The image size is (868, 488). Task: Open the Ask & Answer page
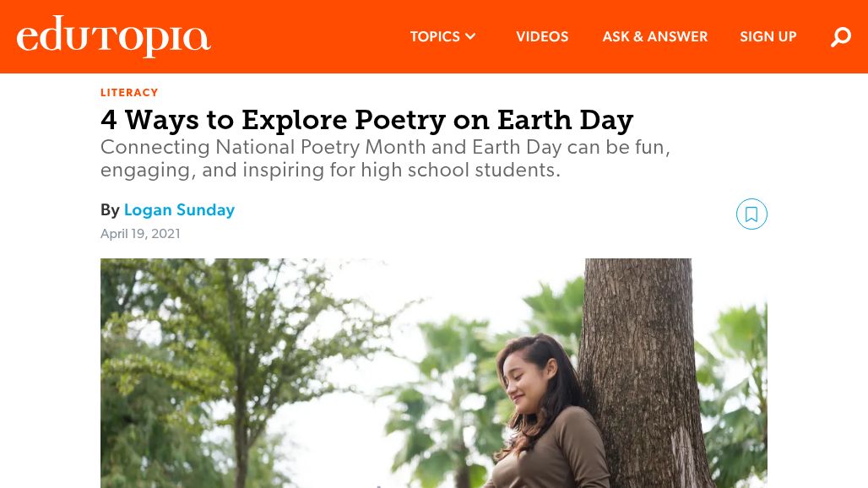coord(654,37)
